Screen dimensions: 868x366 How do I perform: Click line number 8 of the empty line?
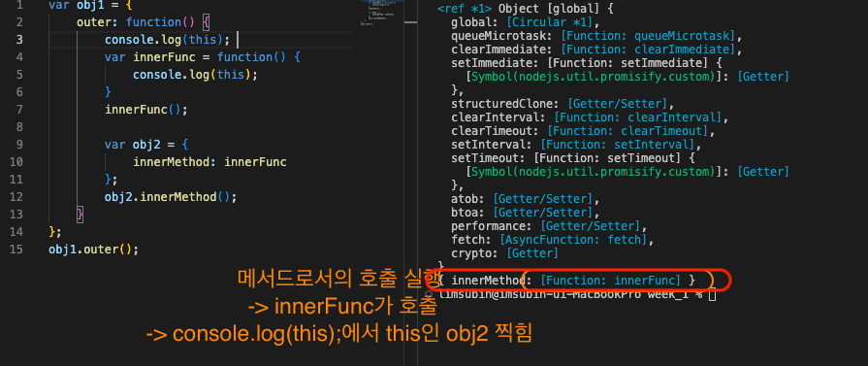click(x=20, y=127)
